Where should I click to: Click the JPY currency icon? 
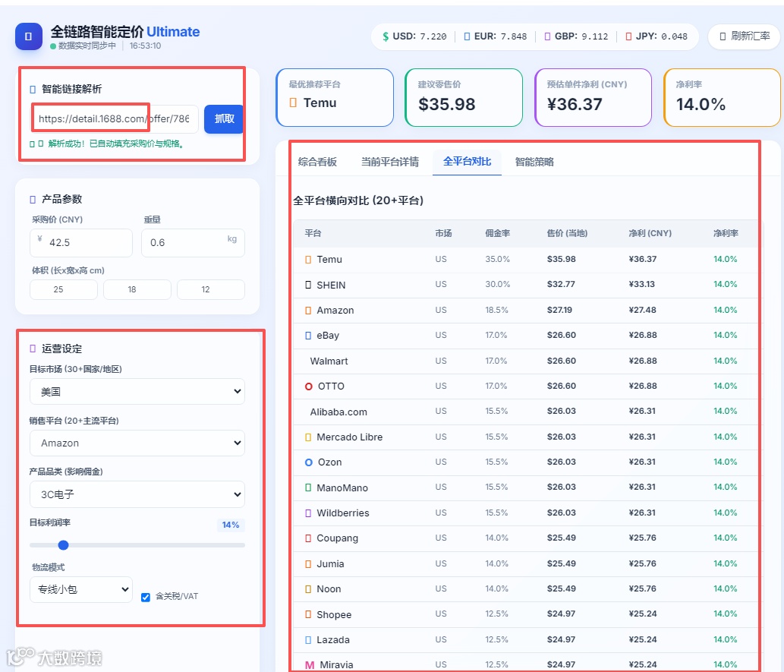click(628, 36)
